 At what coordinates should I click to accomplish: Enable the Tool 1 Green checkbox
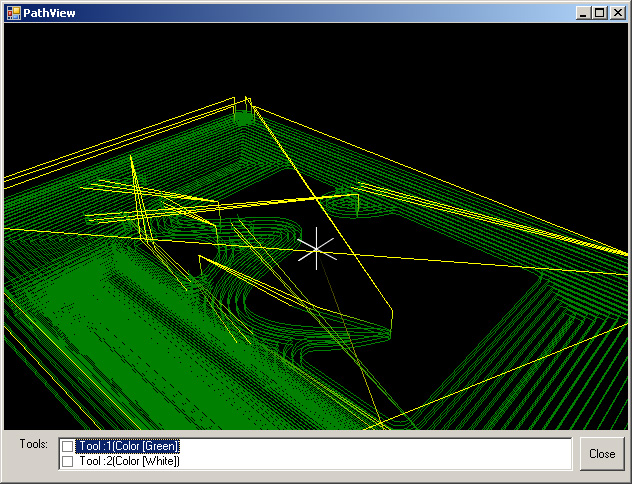[x=67, y=446]
